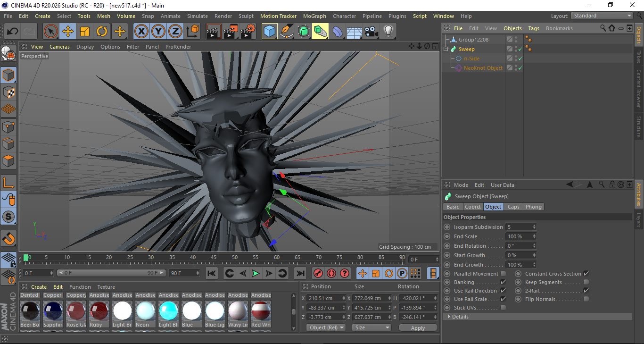Select the n-Side object
The image size is (644, 344).
[471, 59]
